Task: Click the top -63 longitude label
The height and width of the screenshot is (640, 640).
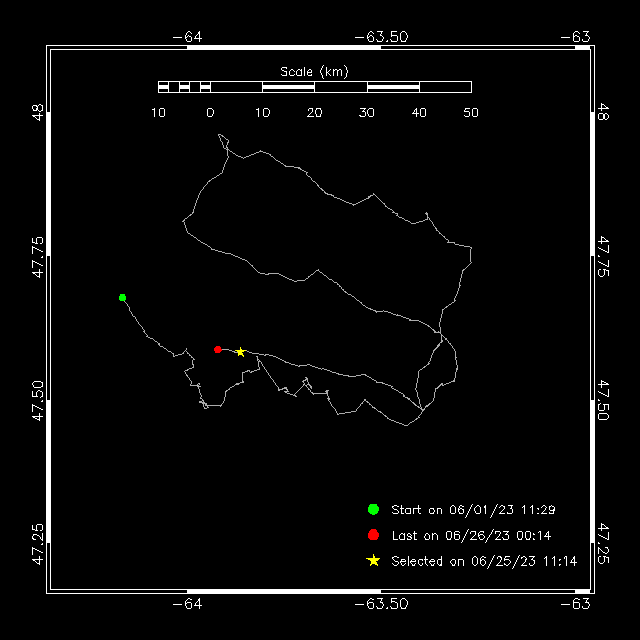Action: click(x=575, y=37)
